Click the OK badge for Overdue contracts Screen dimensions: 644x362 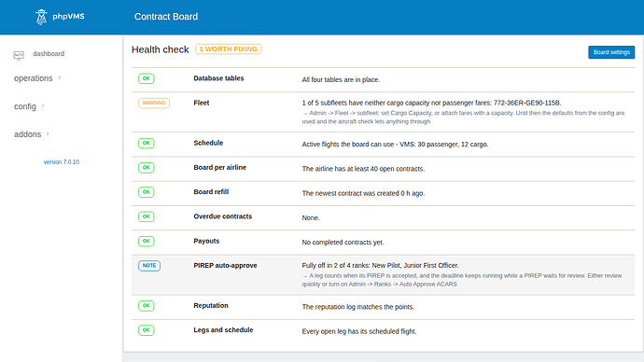[147, 216]
